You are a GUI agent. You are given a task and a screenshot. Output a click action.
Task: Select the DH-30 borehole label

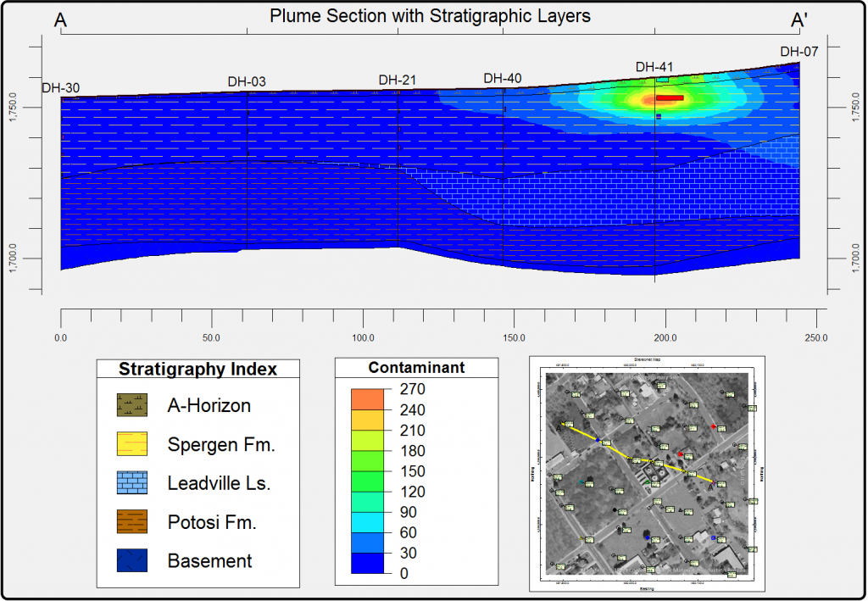pos(60,88)
